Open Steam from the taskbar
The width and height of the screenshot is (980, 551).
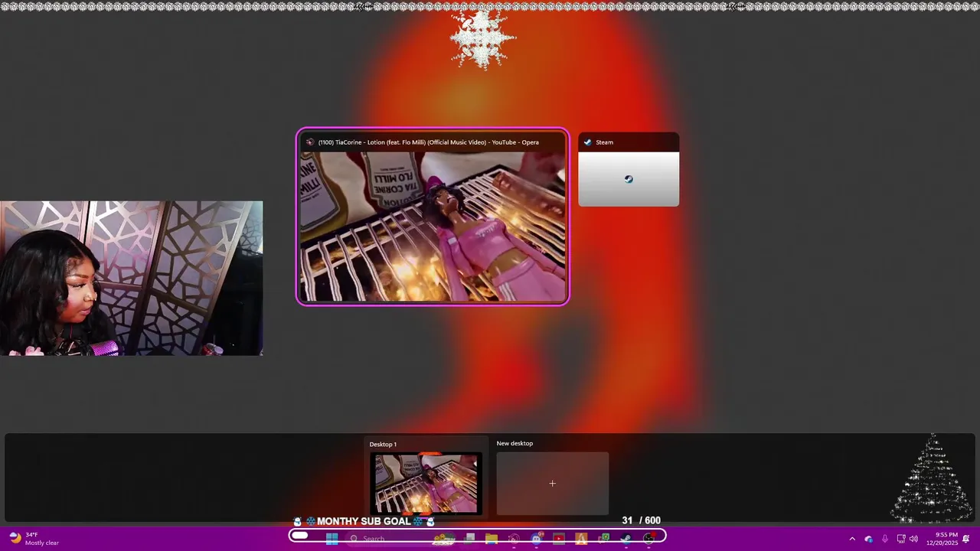(x=626, y=539)
